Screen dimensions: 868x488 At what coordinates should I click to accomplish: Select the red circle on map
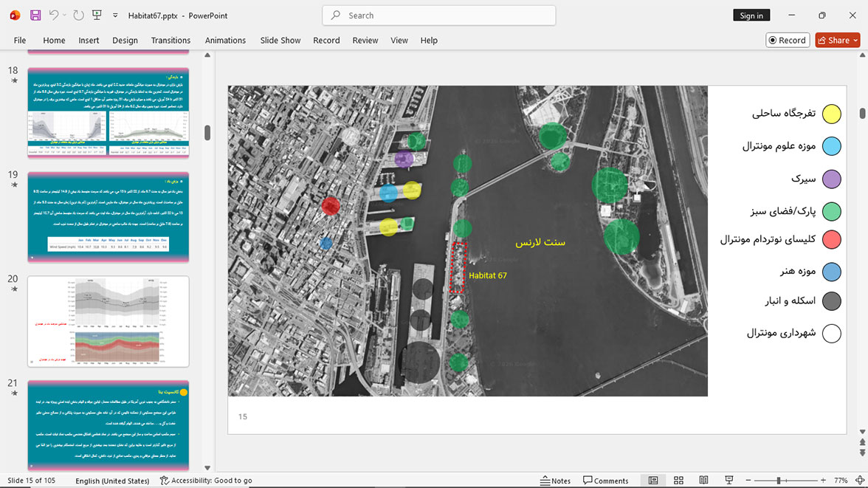[331, 206]
